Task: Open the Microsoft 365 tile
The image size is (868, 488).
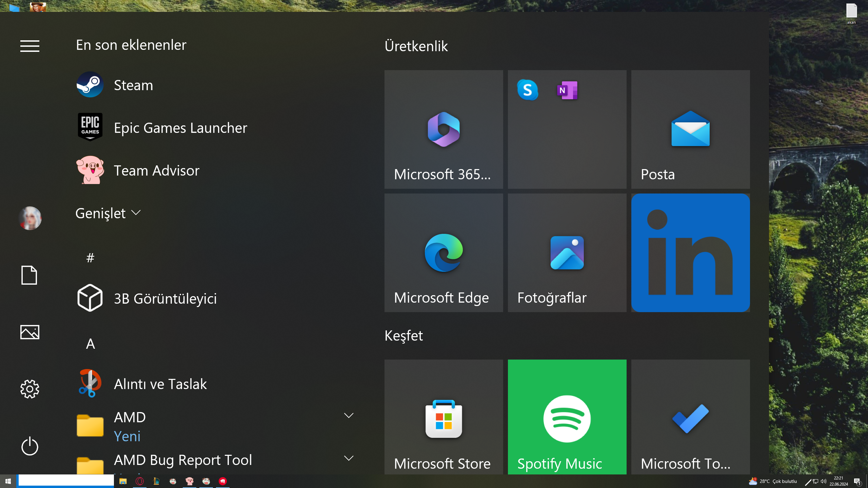Action: coord(443,129)
